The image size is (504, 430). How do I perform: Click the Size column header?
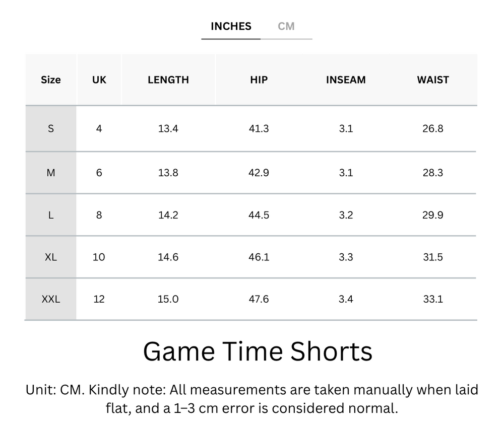pyautogui.click(x=50, y=80)
